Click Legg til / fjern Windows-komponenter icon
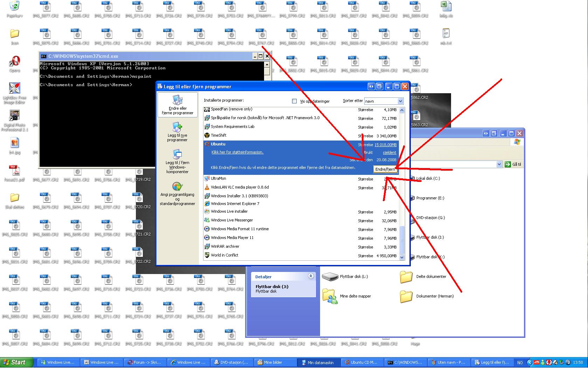Image resolution: width=588 pixels, height=369 pixels. click(177, 161)
